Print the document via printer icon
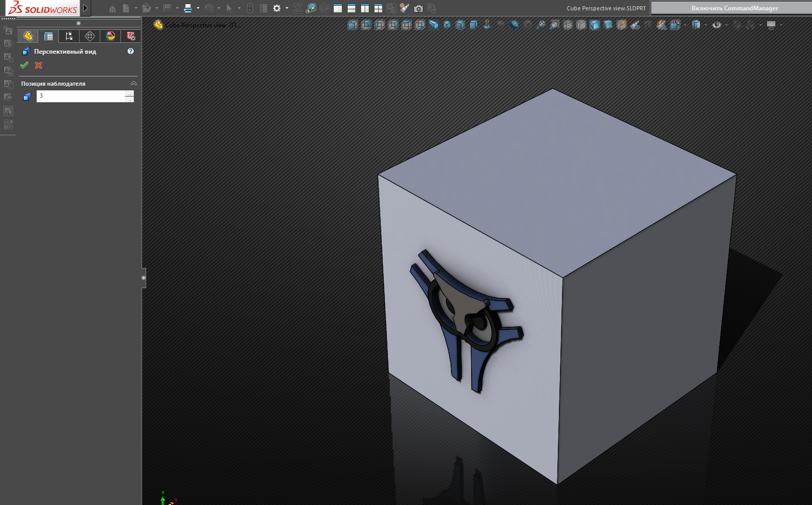 (188, 8)
